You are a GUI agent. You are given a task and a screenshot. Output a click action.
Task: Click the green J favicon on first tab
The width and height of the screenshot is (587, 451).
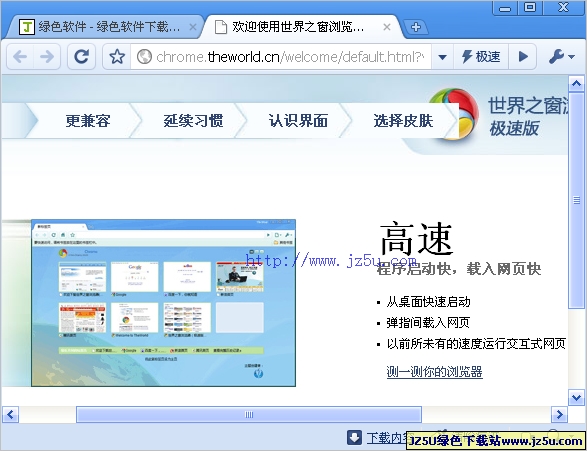pos(27,27)
